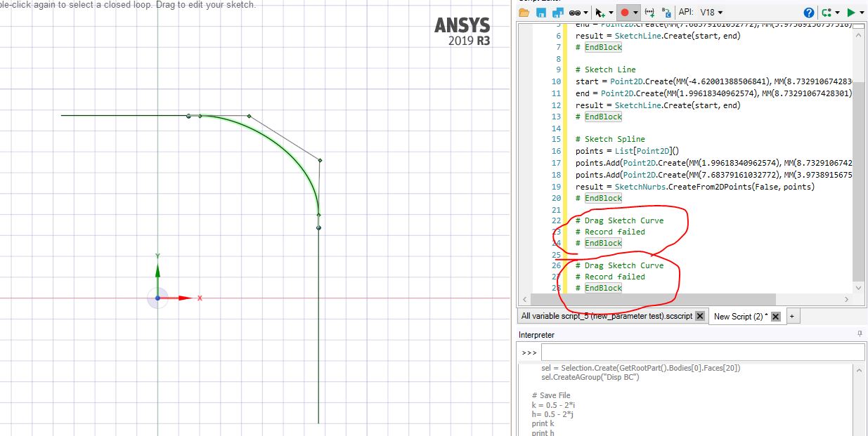Click the Save As script icon
This screenshot has width=868, height=436.
[x=557, y=12]
